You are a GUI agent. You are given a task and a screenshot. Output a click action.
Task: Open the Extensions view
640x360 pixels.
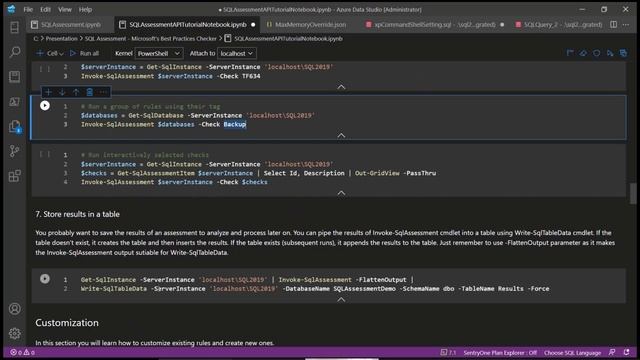pos(15,176)
